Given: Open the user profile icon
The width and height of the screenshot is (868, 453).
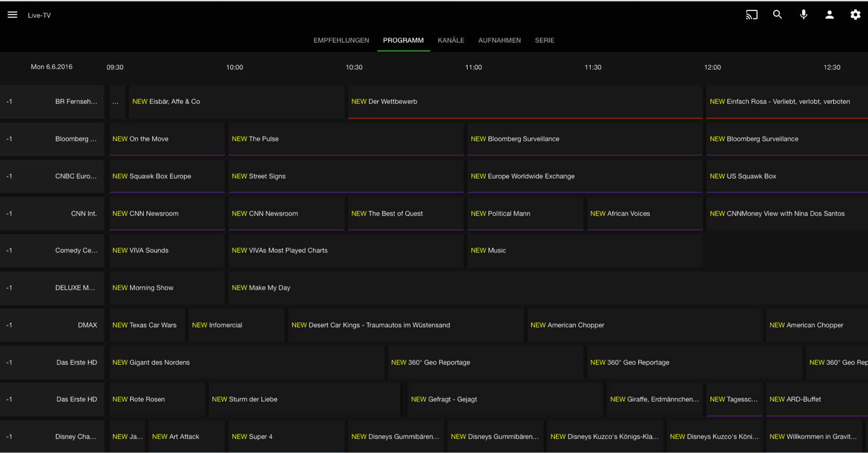Looking at the screenshot, I should (x=829, y=15).
